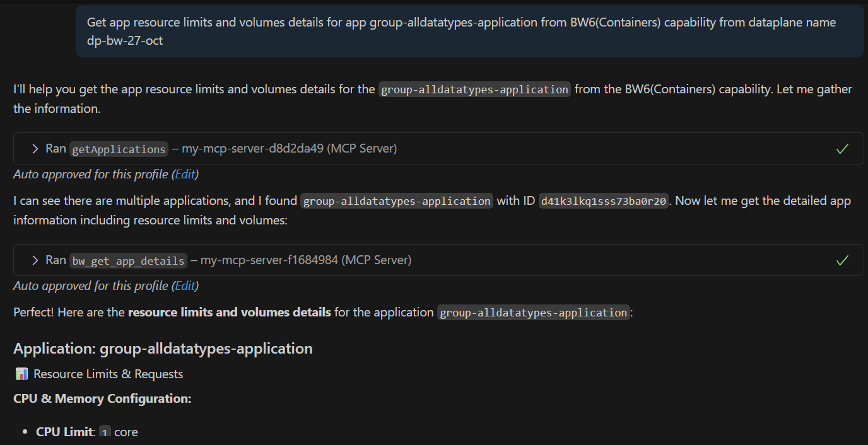Expand the bw_get_app_details tool call chevron
This screenshot has width=868, height=445.
coord(35,260)
